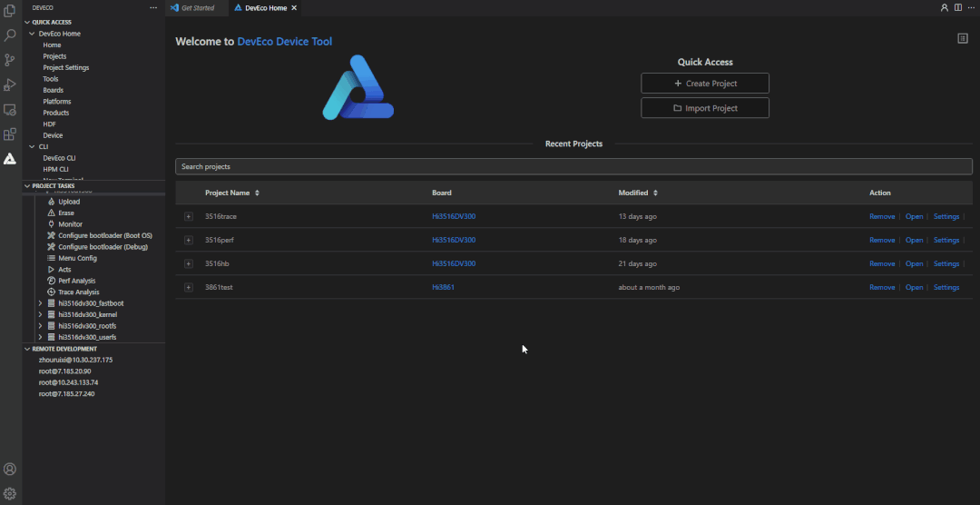Open the Explorer view in activity bar
The image size is (980, 505).
(x=10, y=11)
